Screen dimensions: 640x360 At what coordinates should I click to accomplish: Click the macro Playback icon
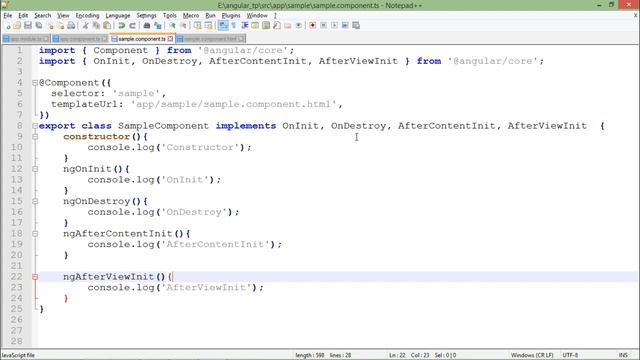[x=334, y=25]
